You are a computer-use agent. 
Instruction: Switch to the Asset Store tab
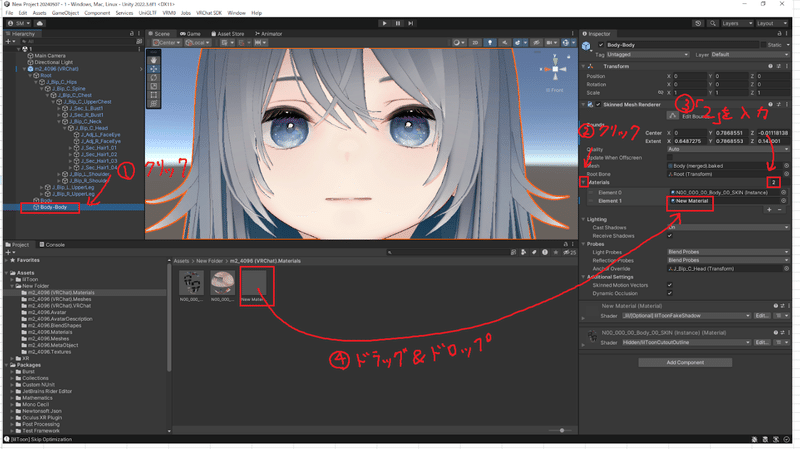click(228, 34)
